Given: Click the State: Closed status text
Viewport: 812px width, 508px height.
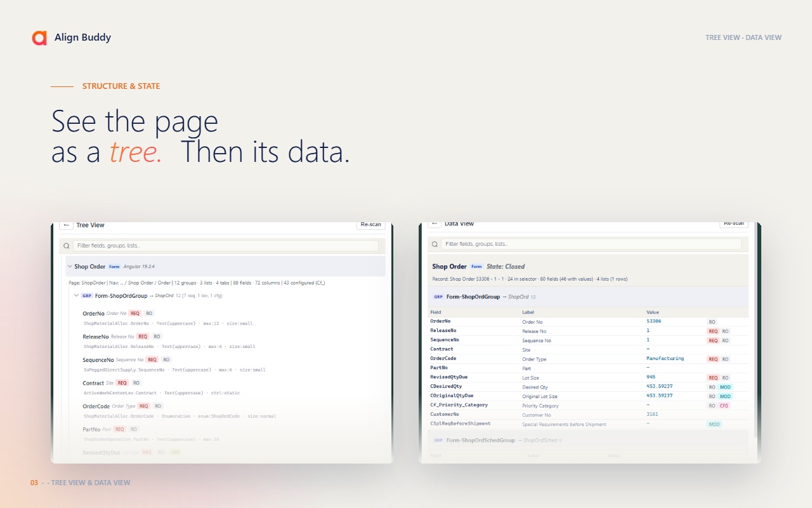Looking at the screenshot, I should coord(506,267).
